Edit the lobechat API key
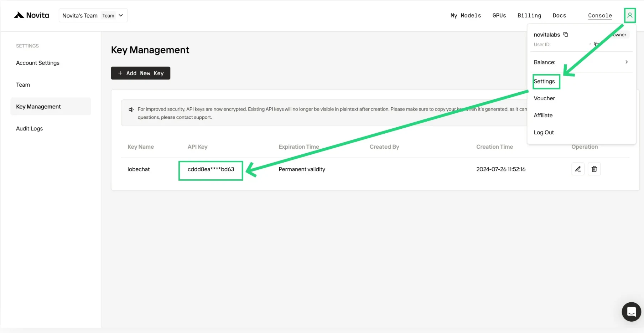 pos(578,169)
